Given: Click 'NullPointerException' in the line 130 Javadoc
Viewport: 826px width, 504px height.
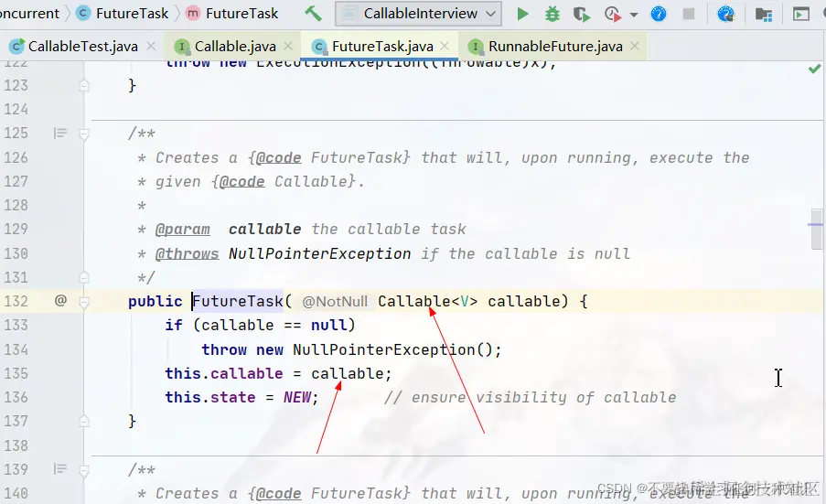Looking at the screenshot, I should click(x=320, y=254).
